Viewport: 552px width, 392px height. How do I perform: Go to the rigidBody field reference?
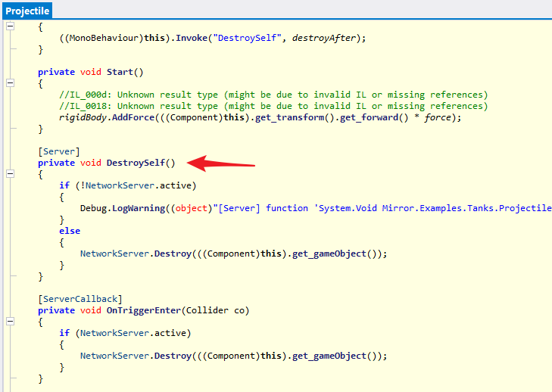83,117
